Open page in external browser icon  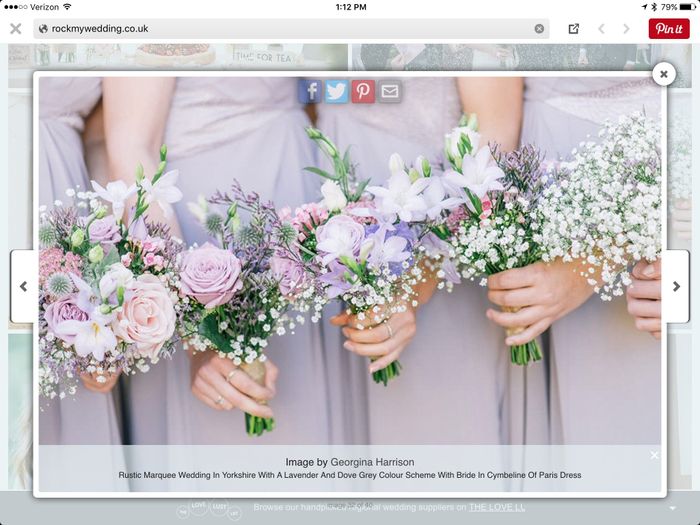pyautogui.click(x=574, y=29)
